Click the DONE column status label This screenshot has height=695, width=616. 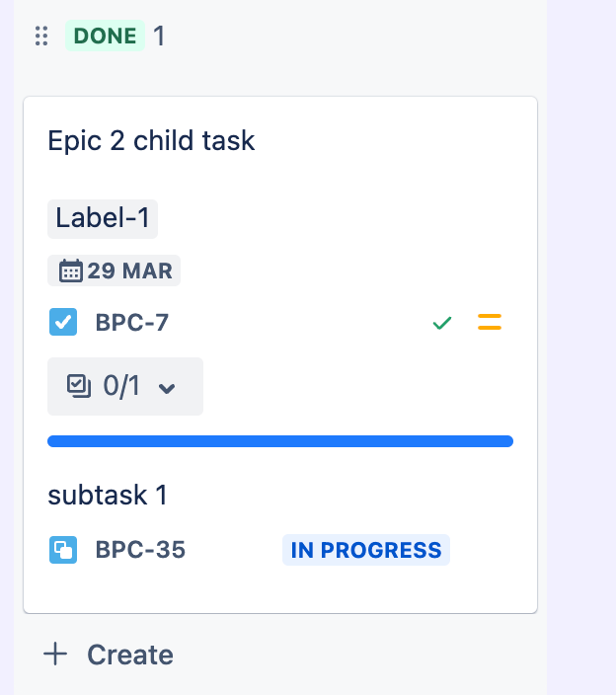pos(105,36)
